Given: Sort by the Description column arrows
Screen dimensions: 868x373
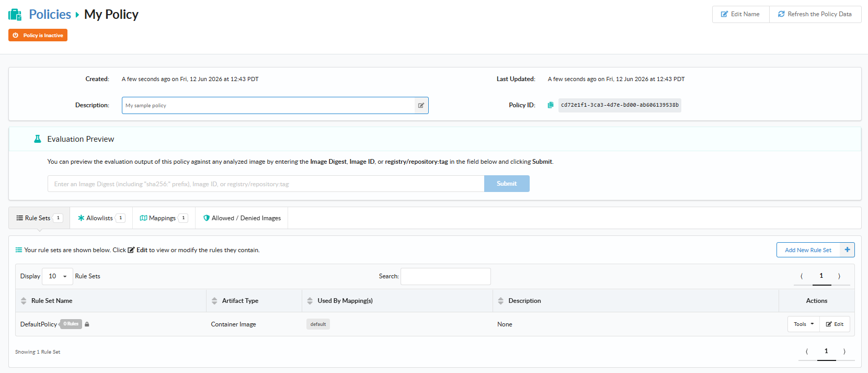Looking at the screenshot, I should 501,301.
